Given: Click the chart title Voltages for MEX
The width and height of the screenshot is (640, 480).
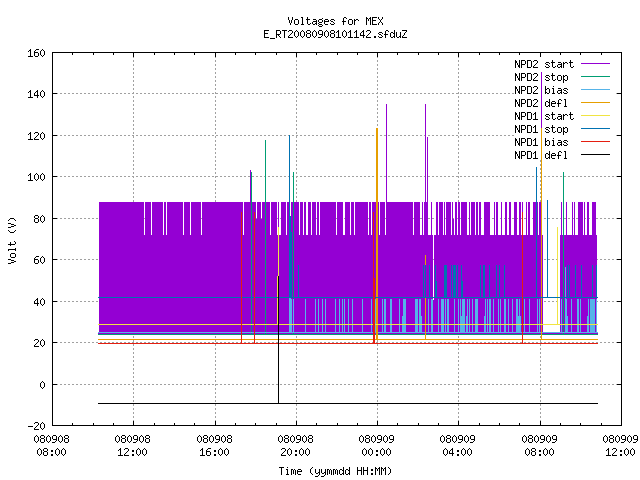Looking at the screenshot, I should pyautogui.click(x=335, y=21).
